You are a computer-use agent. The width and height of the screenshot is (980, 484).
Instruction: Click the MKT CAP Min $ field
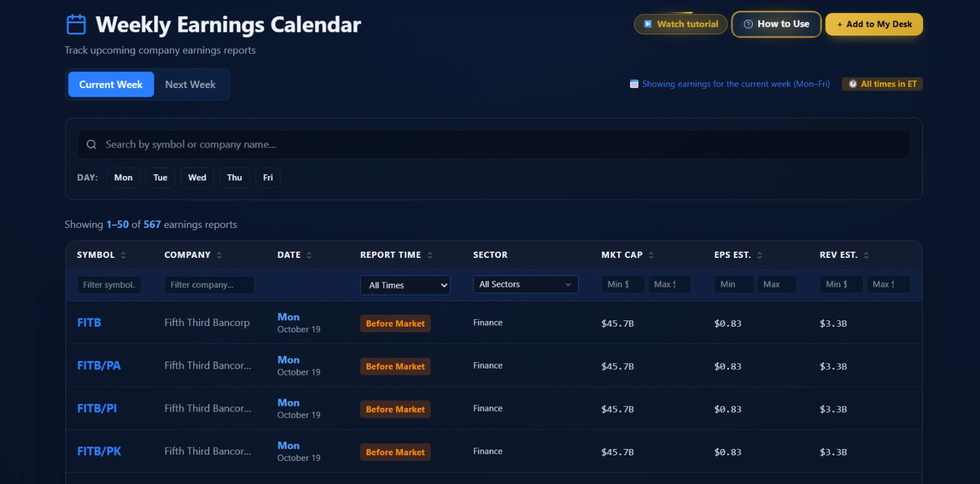click(623, 284)
